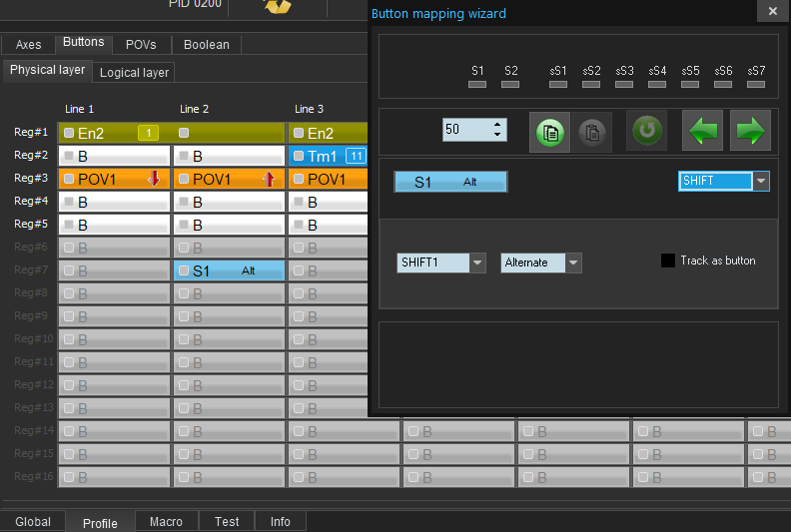This screenshot has height=532, width=791.
Task: Go to previous button with left arrow
Action: pyautogui.click(x=702, y=131)
